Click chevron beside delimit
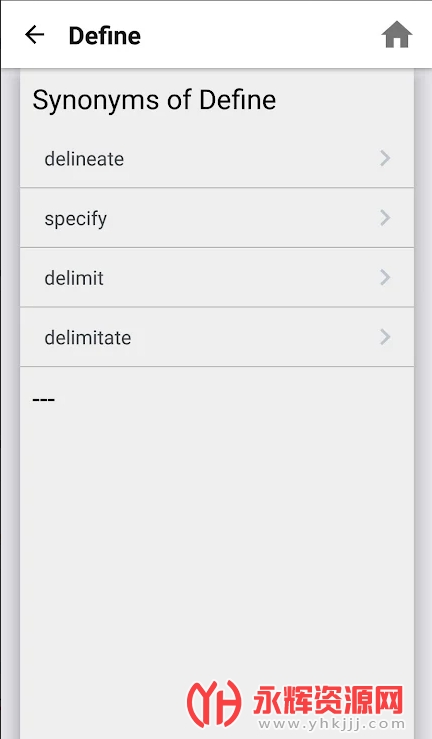432x739 pixels. pos(385,278)
